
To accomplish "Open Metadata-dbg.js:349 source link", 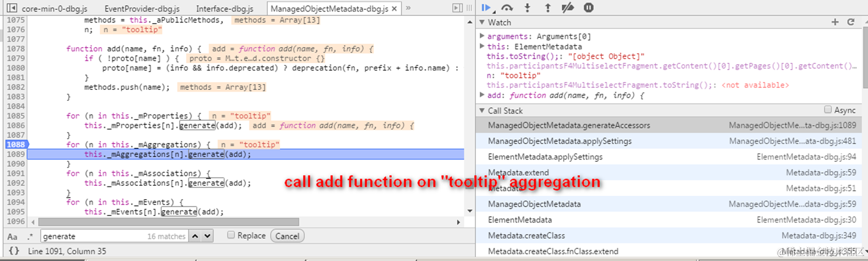I will pyautogui.click(x=819, y=236).
